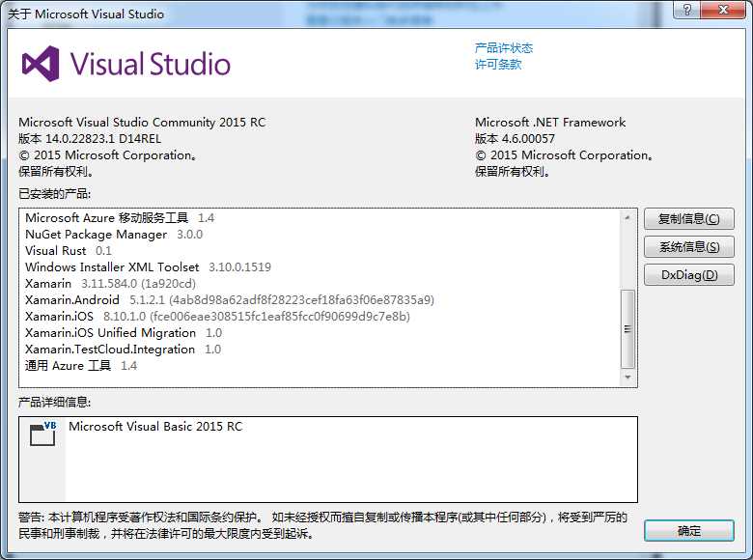Click version text 14.0.22823.1 D14REL
The image size is (753, 560).
coord(90,139)
